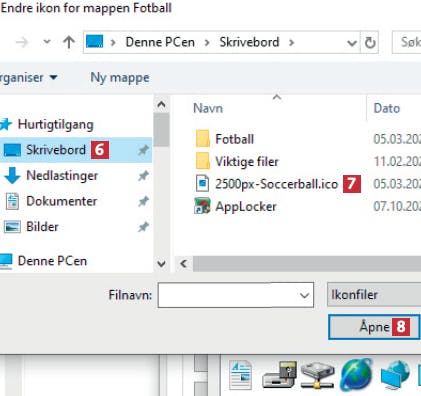
Task: Click Ny mappe in the toolbar
Action: [x=120, y=78]
